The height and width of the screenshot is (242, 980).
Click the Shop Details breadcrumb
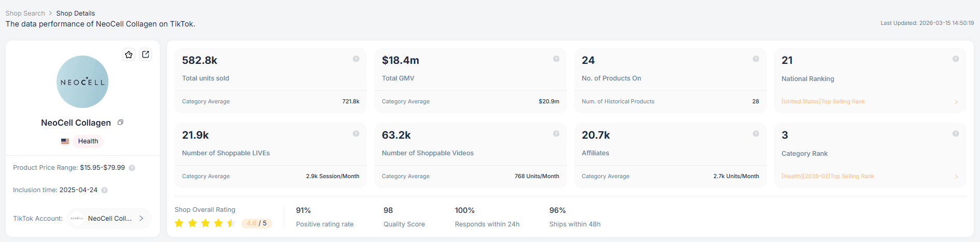click(x=76, y=14)
